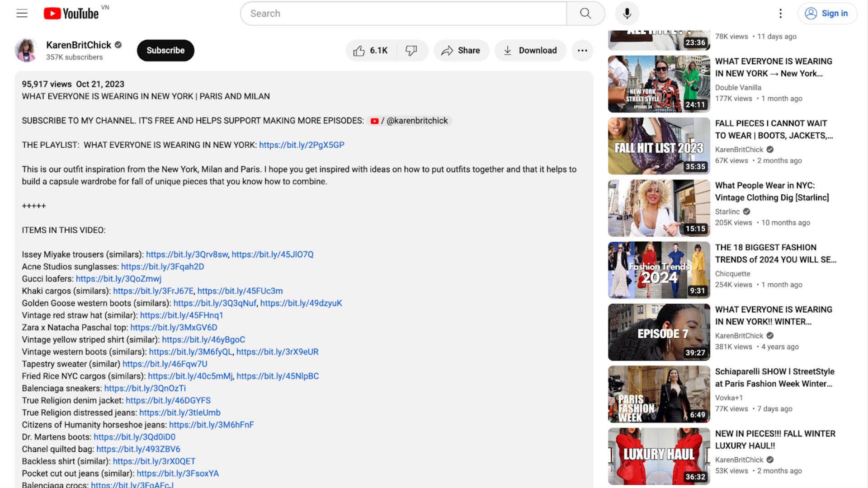868x488 pixels.
Task: Open the settings kebab menu in header
Action: (x=780, y=14)
